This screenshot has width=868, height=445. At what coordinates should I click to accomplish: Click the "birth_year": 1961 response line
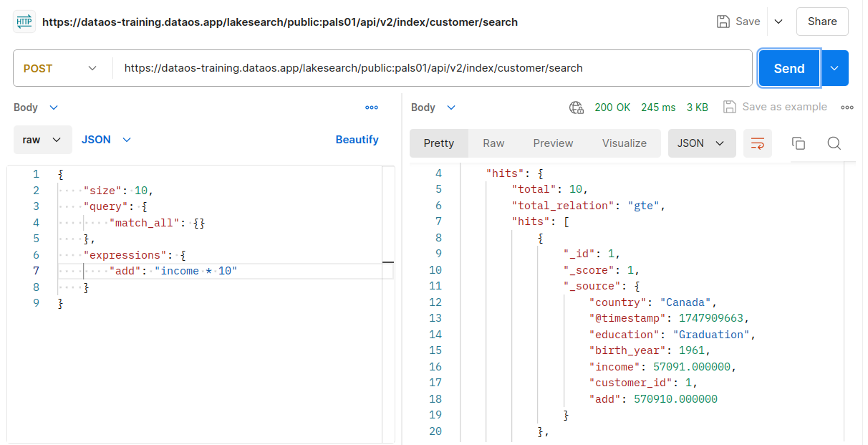[x=650, y=350]
